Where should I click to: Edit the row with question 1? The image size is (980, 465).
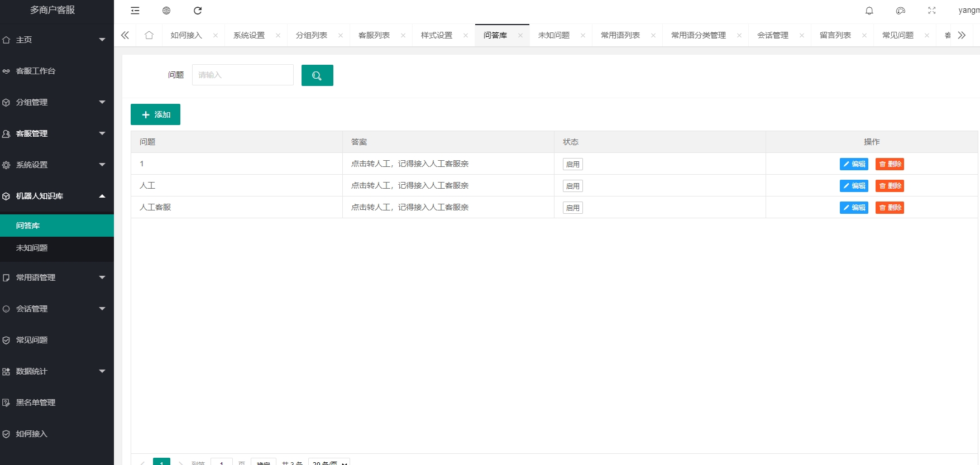(x=854, y=164)
